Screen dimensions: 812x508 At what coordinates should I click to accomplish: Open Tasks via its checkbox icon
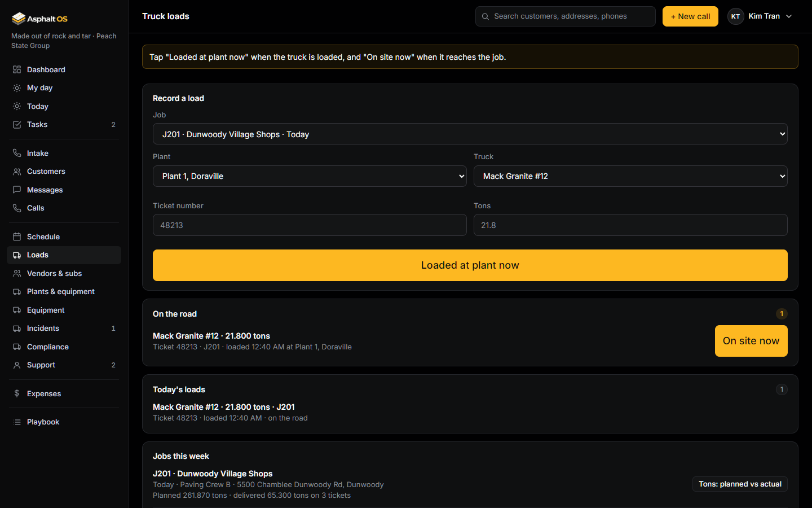point(17,125)
